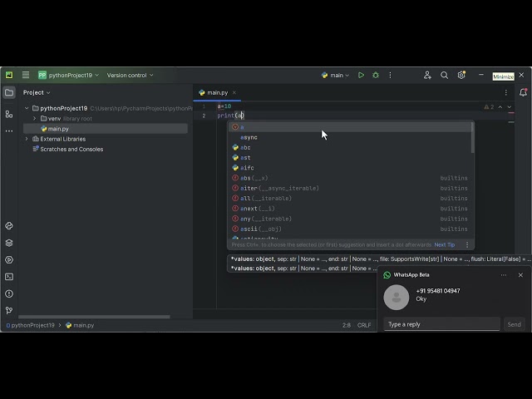
Task: Open the Version control dropdown
Action: click(130, 75)
